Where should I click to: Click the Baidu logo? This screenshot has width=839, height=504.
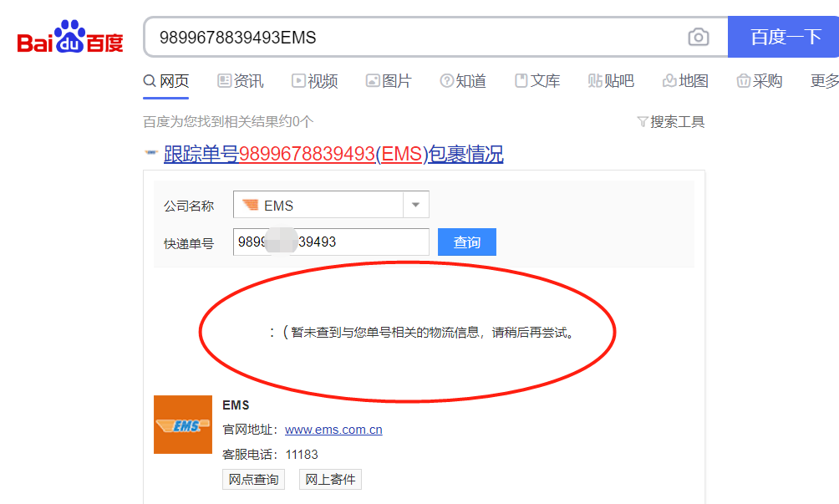coord(70,37)
